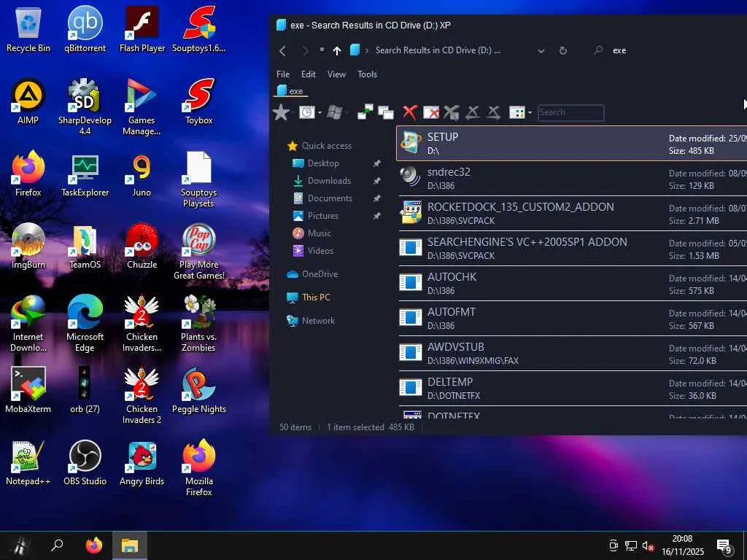
Task: Open the recently closed tabs clock icon
Action: pyautogui.click(x=306, y=112)
